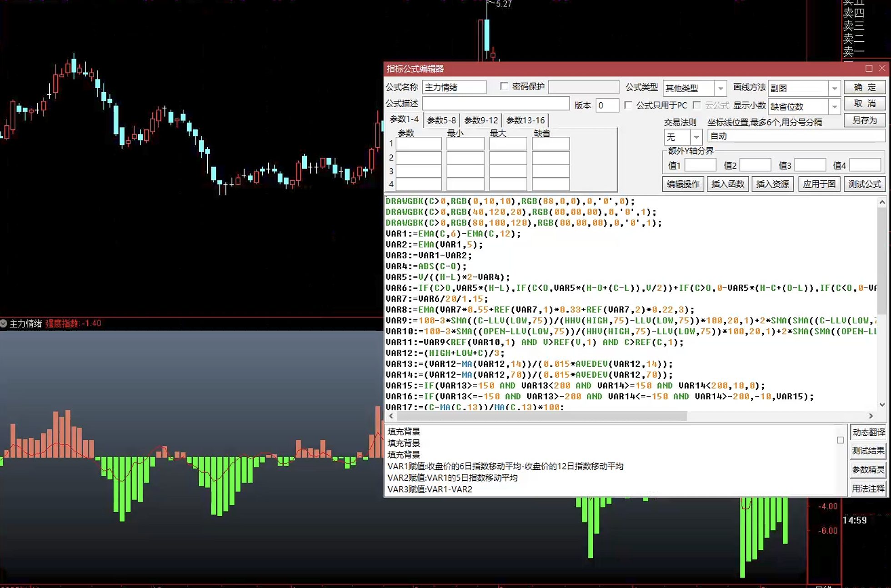Click the 公式描述 input field
The height and width of the screenshot is (588, 891).
[496, 104]
